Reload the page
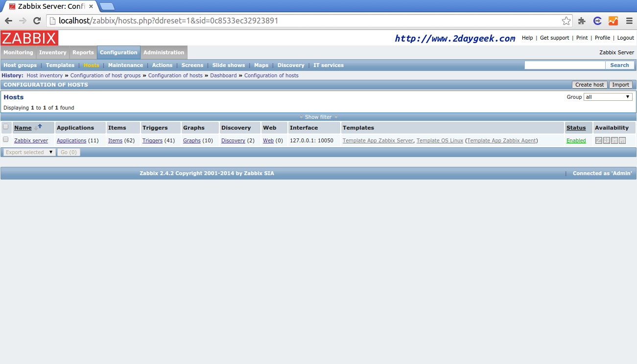 [37, 21]
